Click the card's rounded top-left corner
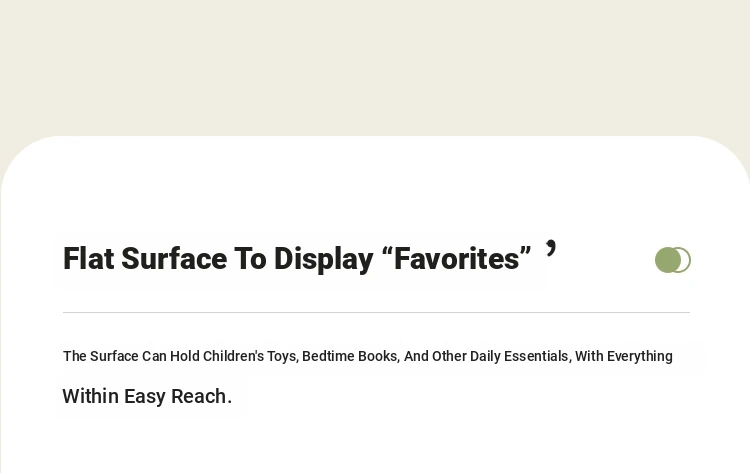 [x=22, y=156]
